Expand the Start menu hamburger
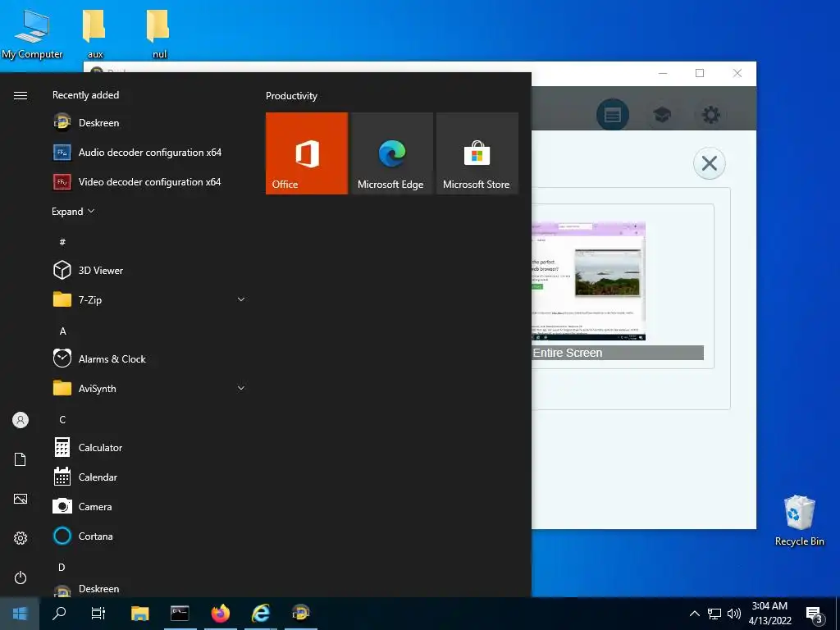840x630 pixels. pos(21,95)
